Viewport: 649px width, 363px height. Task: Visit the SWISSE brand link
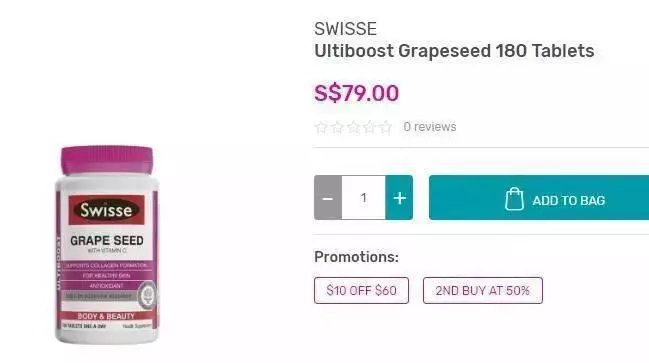[x=345, y=29]
